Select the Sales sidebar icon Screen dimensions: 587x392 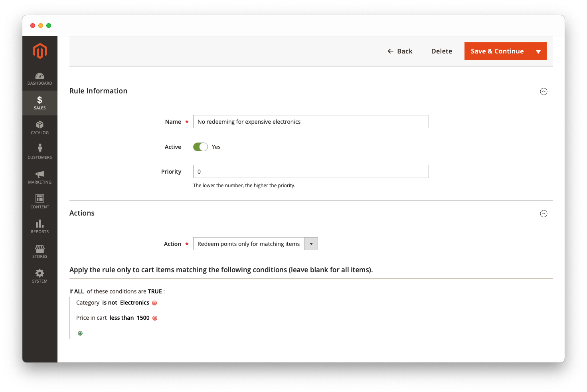(x=40, y=103)
